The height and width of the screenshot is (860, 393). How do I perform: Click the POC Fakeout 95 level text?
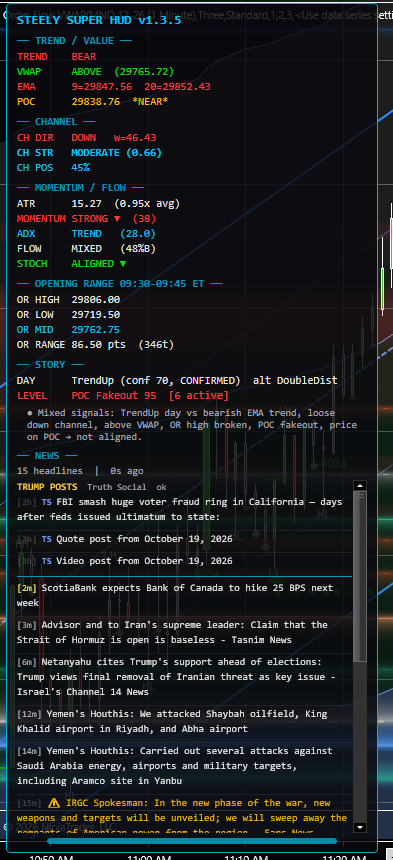pyautogui.click(x=113, y=395)
